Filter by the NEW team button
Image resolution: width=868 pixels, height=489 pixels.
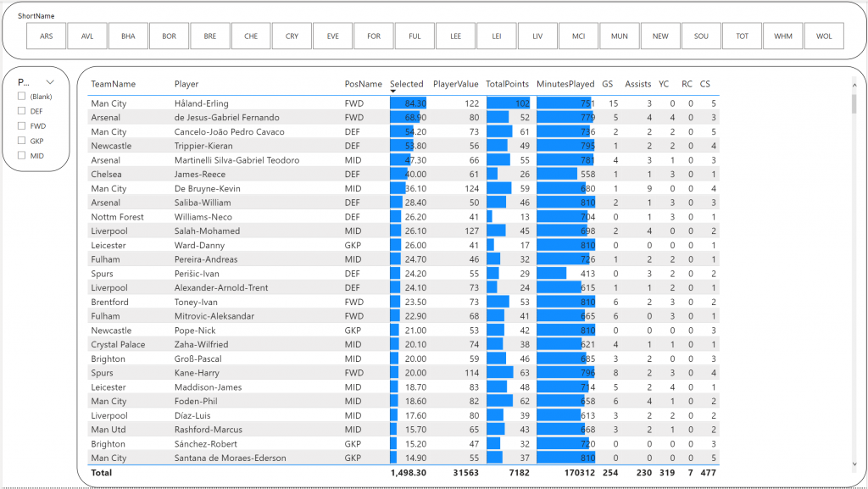click(660, 36)
